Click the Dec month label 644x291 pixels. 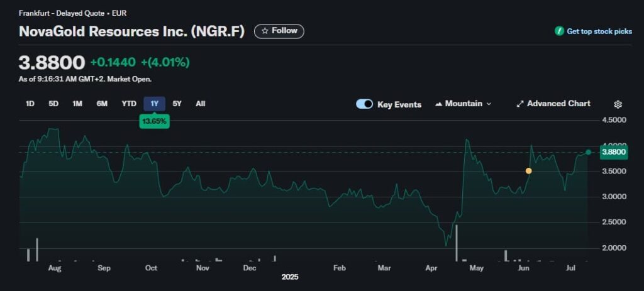pos(250,268)
